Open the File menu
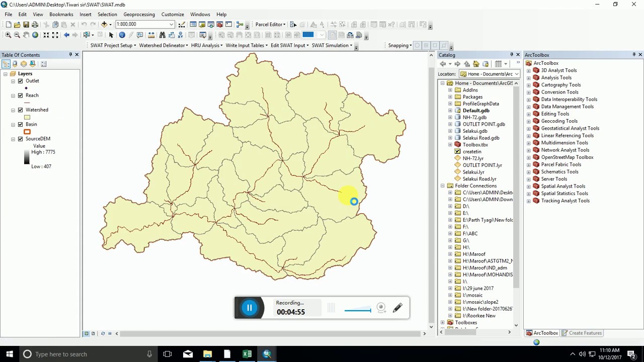This screenshot has width=644, height=362. pyautogui.click(x=9, y=14)
